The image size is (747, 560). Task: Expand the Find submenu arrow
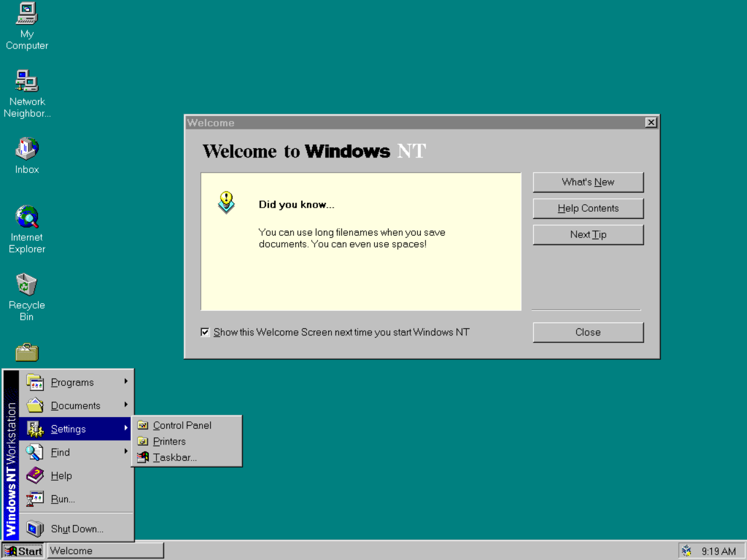125,452
